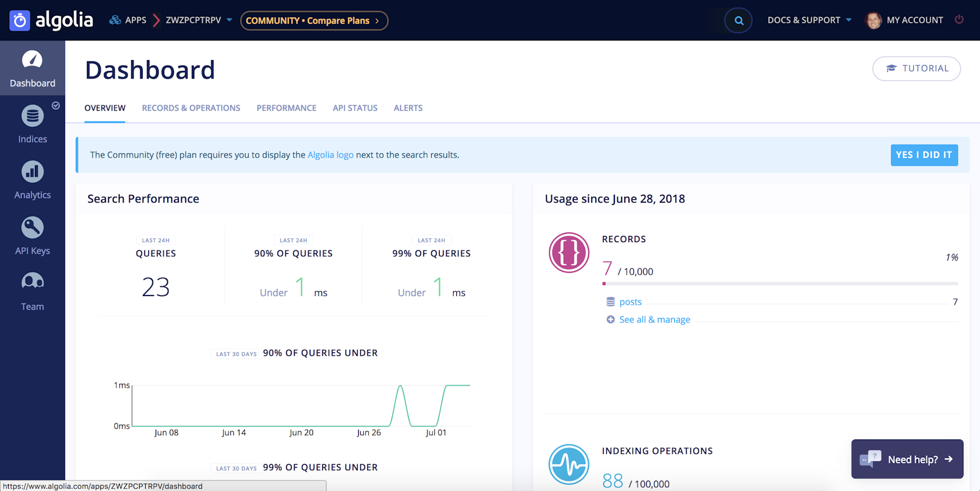
Task: Click the 1% records usage label
Action: pyautogui.click(x=952, y=257)
